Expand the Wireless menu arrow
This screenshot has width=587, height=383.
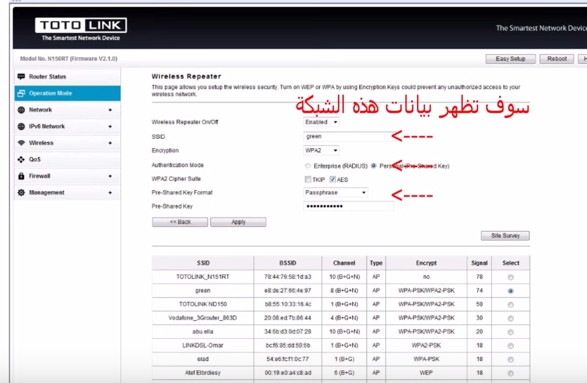(x=110, y=143)
